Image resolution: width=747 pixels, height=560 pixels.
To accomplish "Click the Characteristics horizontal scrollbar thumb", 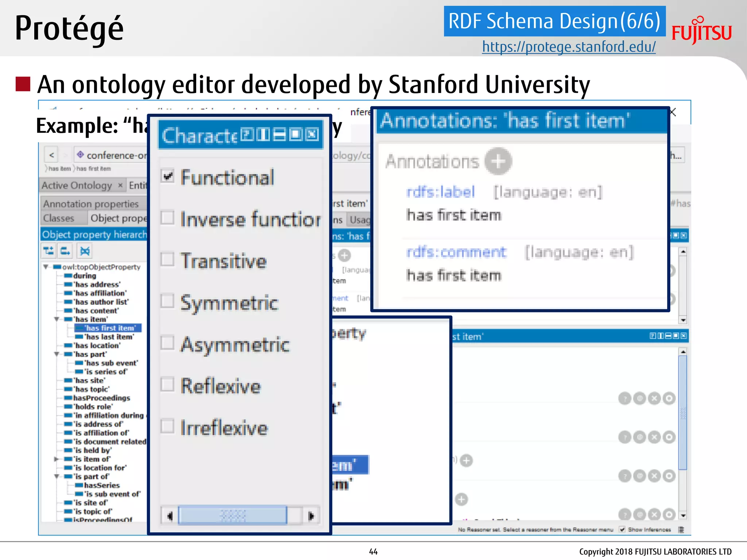I will [x=233, y=516].
